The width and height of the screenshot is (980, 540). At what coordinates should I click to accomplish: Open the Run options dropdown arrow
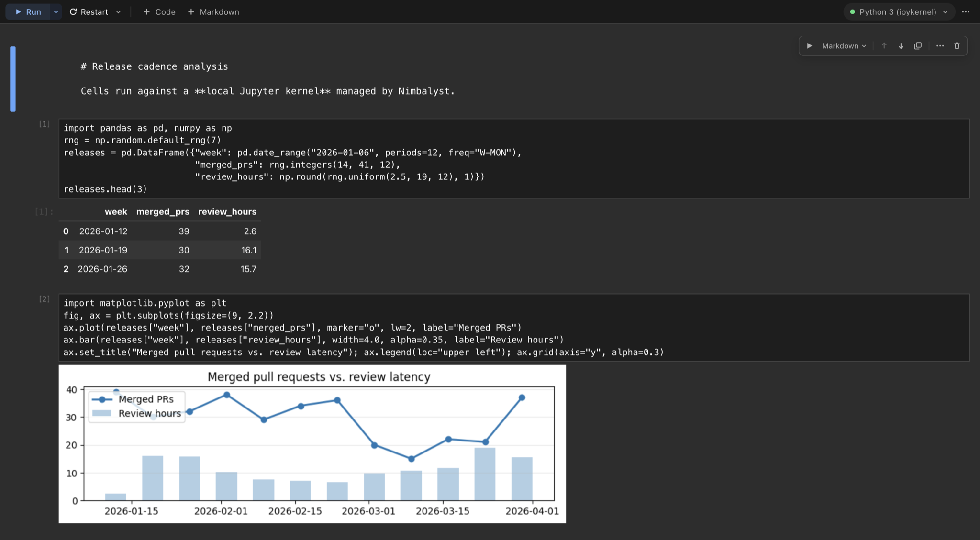56,12
